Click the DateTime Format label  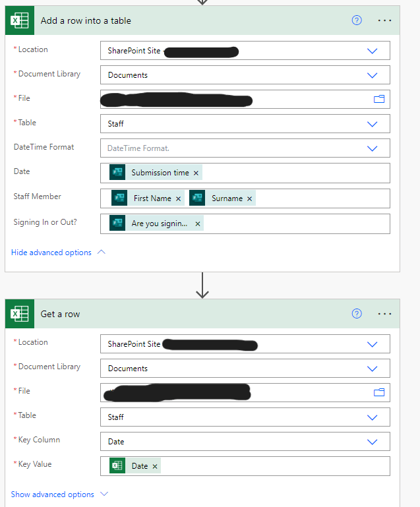44,147
